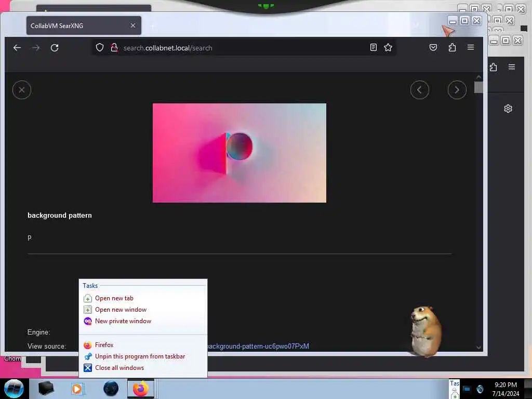The image size is (532, 399).
Task: Open the dark globe taskbar icon
Action: 111,389
